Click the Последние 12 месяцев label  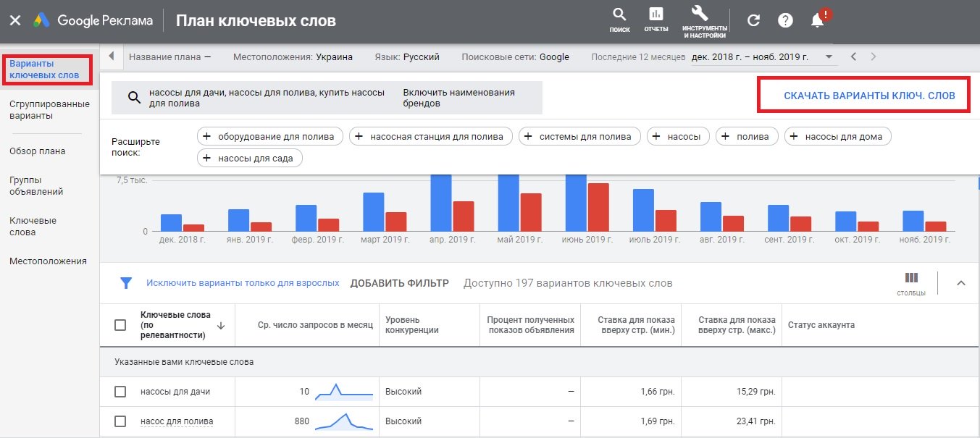click(x=638, y=56)
